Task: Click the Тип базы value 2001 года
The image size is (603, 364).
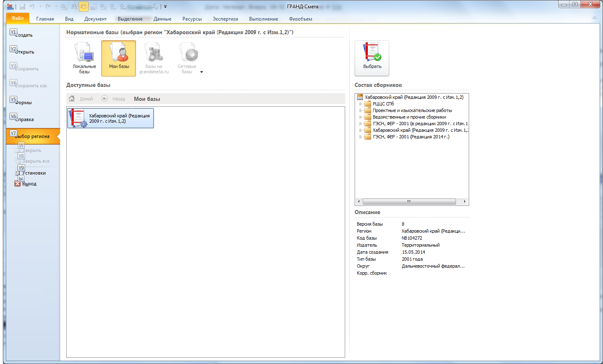Action: pos(412,259)
